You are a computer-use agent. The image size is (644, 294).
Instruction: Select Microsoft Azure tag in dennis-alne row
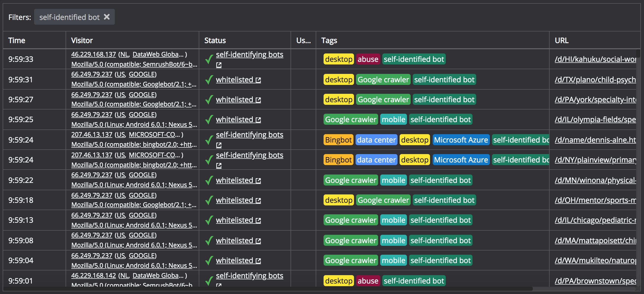[461, 140]
